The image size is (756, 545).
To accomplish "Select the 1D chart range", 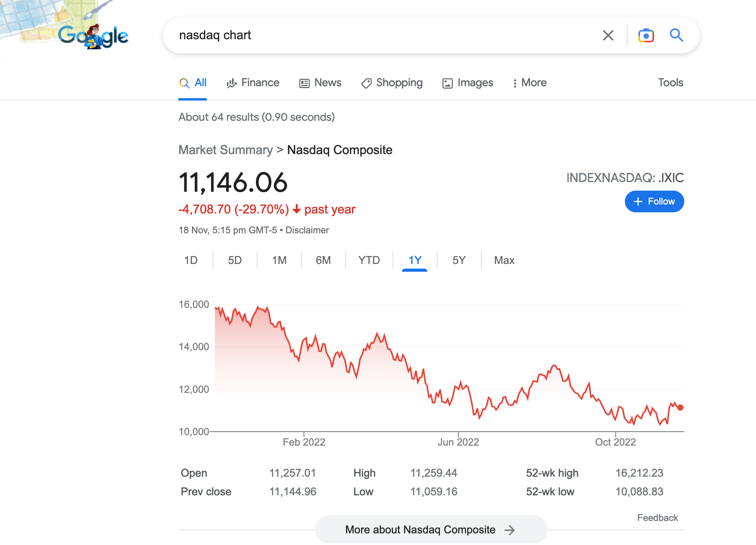I will click(x=191, y=260).
